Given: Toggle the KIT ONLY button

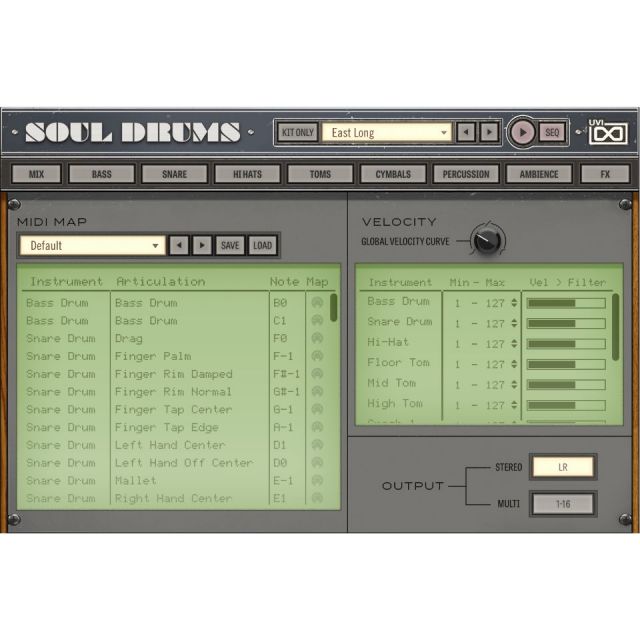Looking at the screenshot, I should click(x=298, y=132).
